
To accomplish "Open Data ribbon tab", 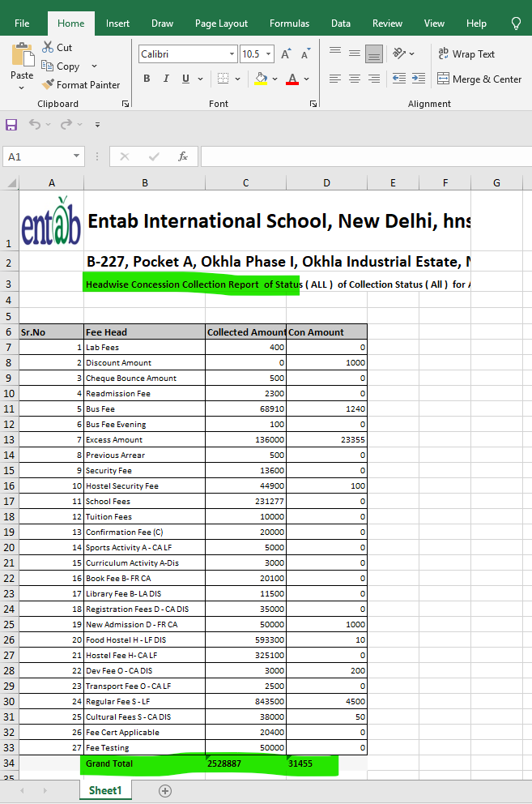I will (341, 23).
